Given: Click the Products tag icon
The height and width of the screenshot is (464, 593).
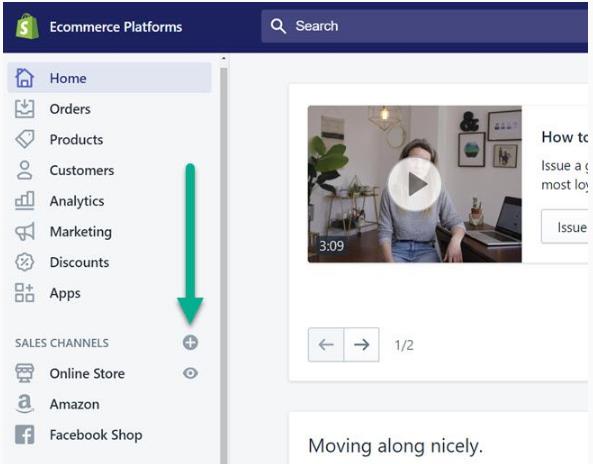Looking at the screenshot, I should (x=25, y=139).
